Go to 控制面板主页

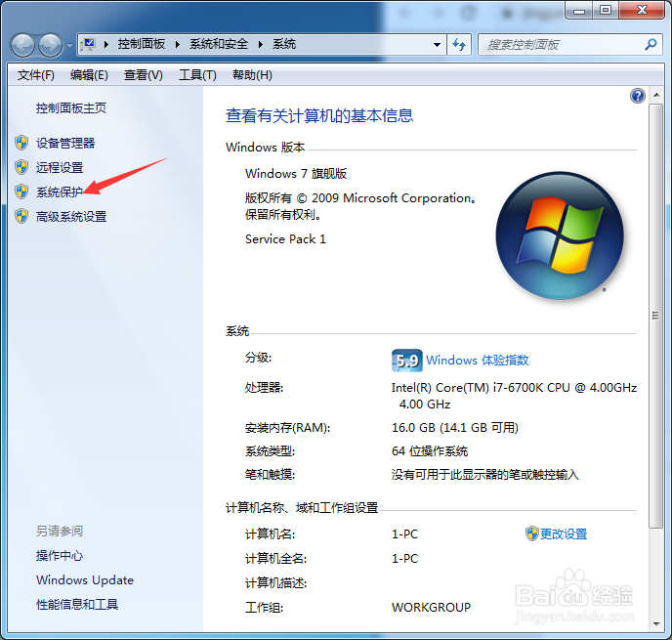tap(71, 108)
